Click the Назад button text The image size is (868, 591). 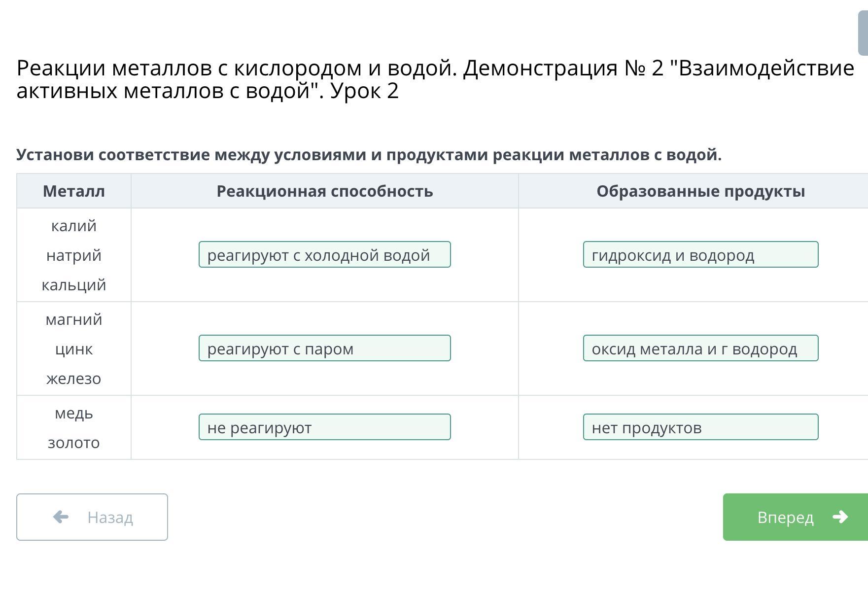point(110,517)
